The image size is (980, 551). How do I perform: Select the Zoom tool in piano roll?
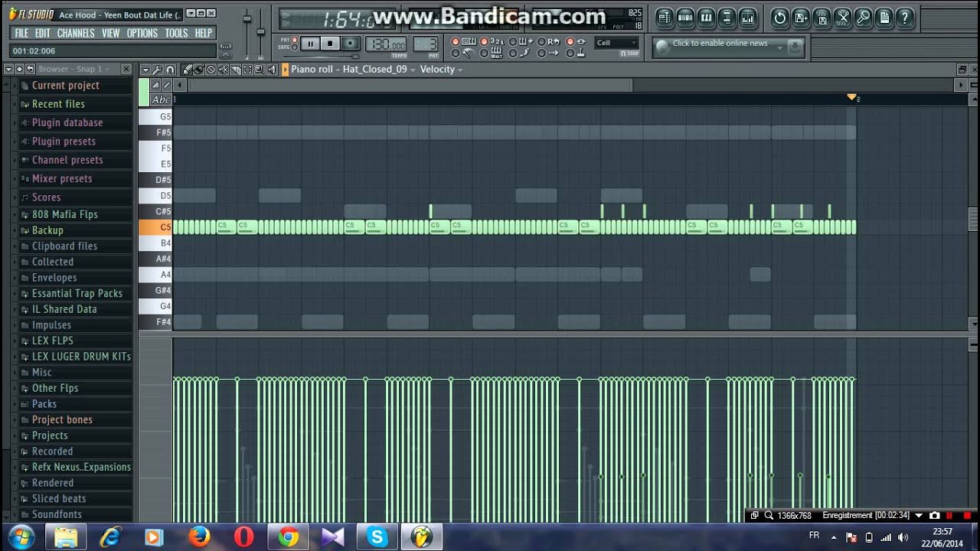(260, 69)
